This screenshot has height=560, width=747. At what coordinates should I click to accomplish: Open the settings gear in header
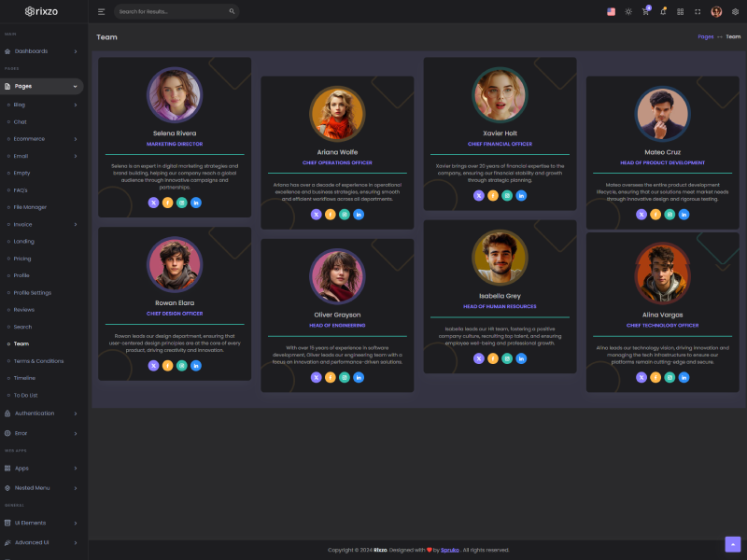point(735,11)
